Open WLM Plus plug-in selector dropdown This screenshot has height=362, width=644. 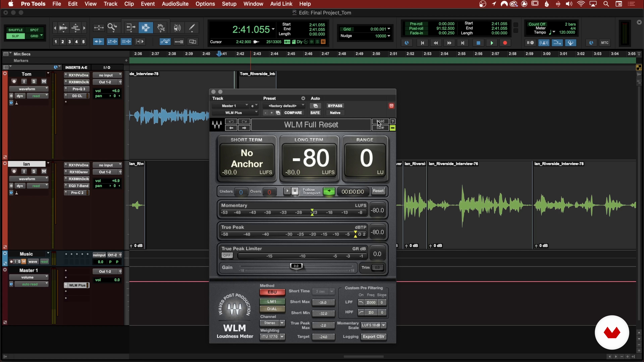pyautogui.click(x=235, y=113)
